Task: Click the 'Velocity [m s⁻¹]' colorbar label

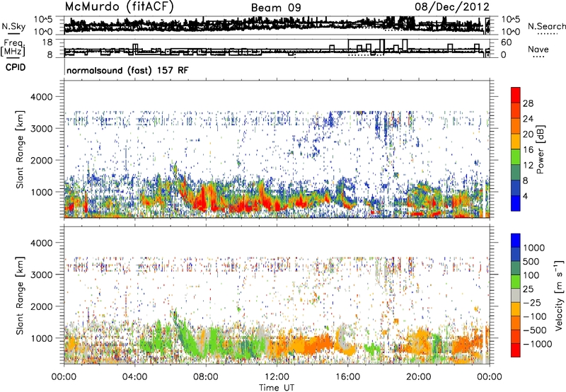Action: point(559,295)
